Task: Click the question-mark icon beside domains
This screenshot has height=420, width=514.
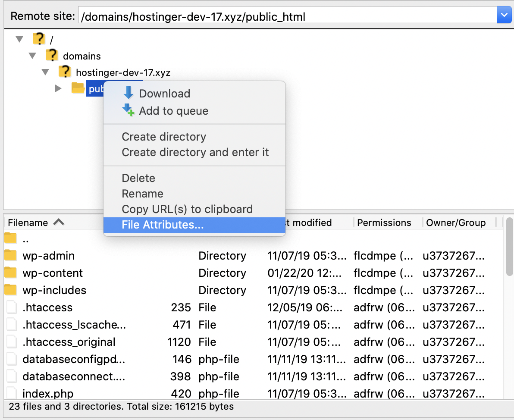Action: click(x=52, y=56)
